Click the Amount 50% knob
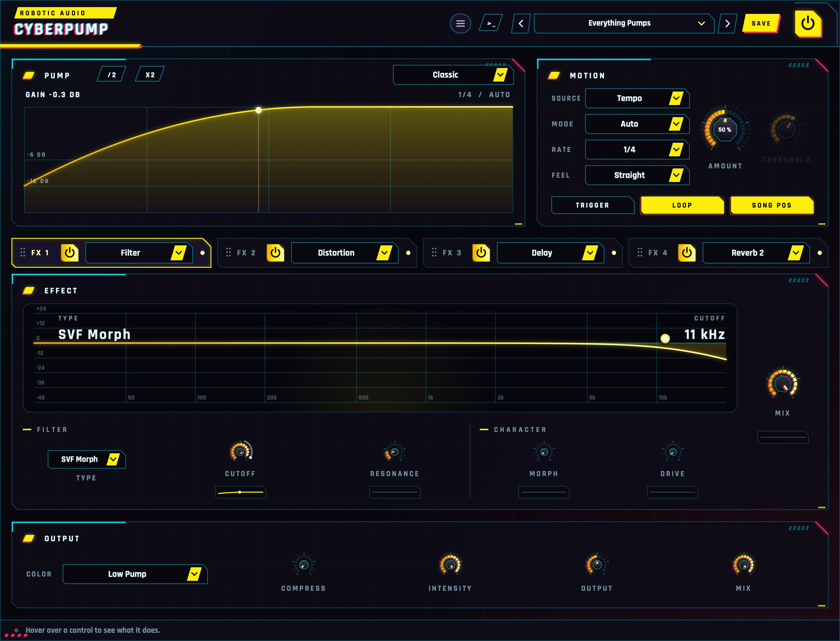840x641 pixels. 725,129
